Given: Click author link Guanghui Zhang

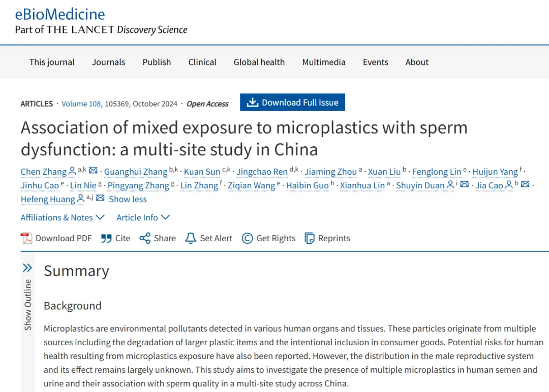Looking at the screenshot, I should point(136,172).
